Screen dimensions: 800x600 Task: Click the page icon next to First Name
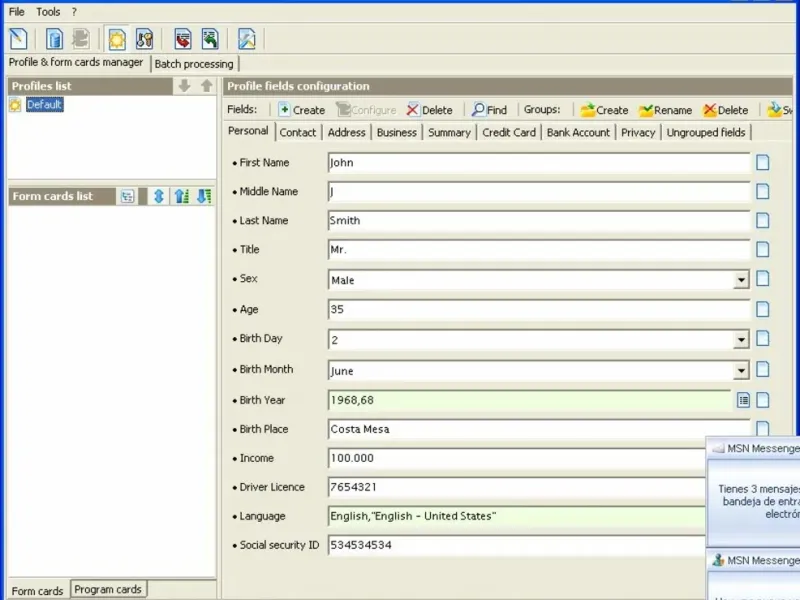coord(762,163)
